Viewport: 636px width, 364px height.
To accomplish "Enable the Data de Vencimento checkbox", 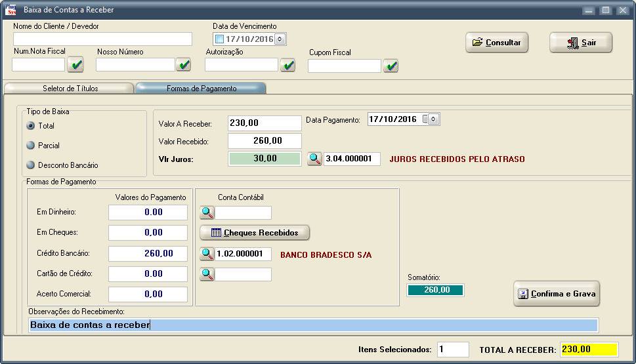I will click(219, 39).
